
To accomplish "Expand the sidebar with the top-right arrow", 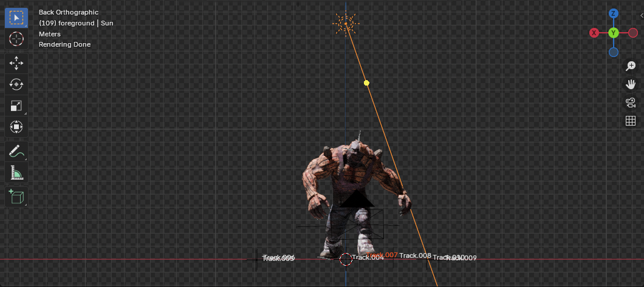I will 642,16.
